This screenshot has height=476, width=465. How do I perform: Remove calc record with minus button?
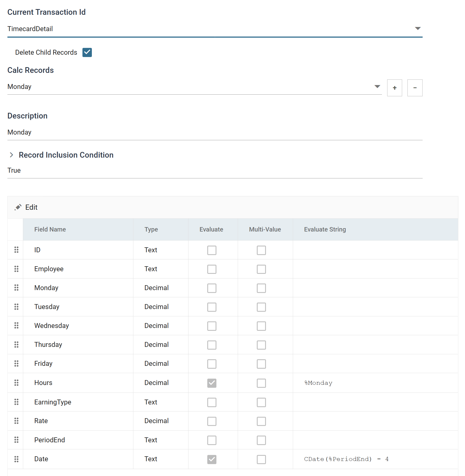coord(415,88)
